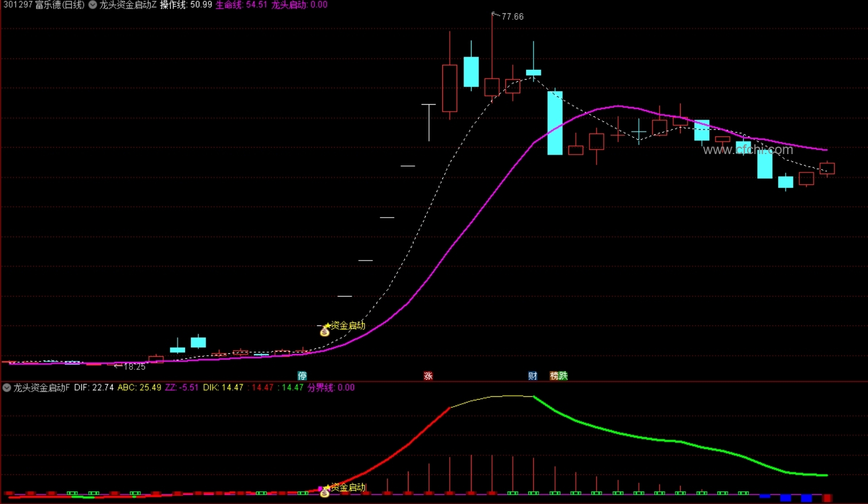Click the money bag icon in sub-chart
The image size is (868, 504).
[x=324, y=493]
